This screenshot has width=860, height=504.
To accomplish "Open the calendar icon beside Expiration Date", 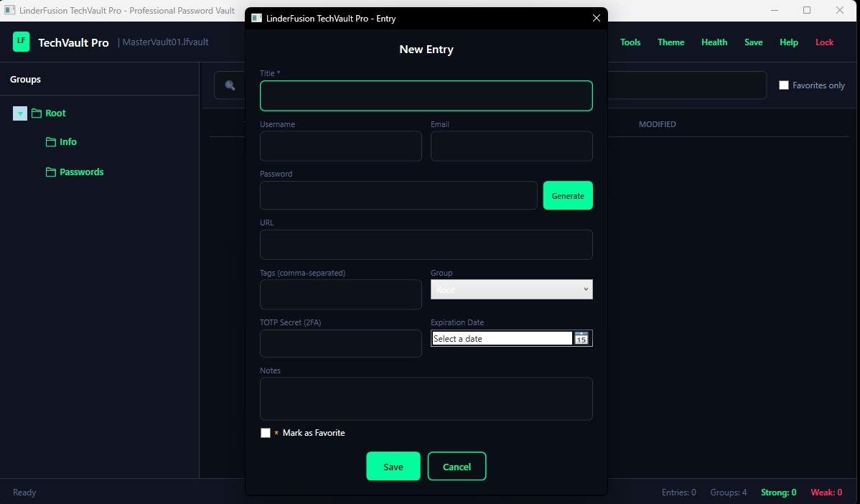I will 581,338.
